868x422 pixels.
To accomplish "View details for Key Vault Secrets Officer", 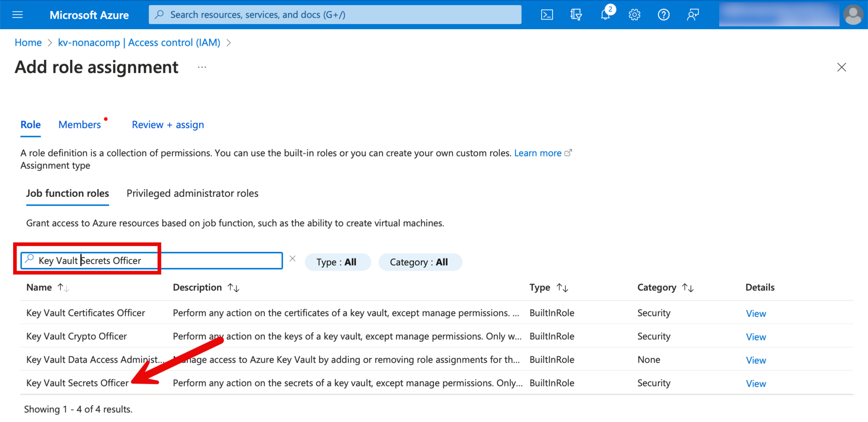I will [756, 383].
